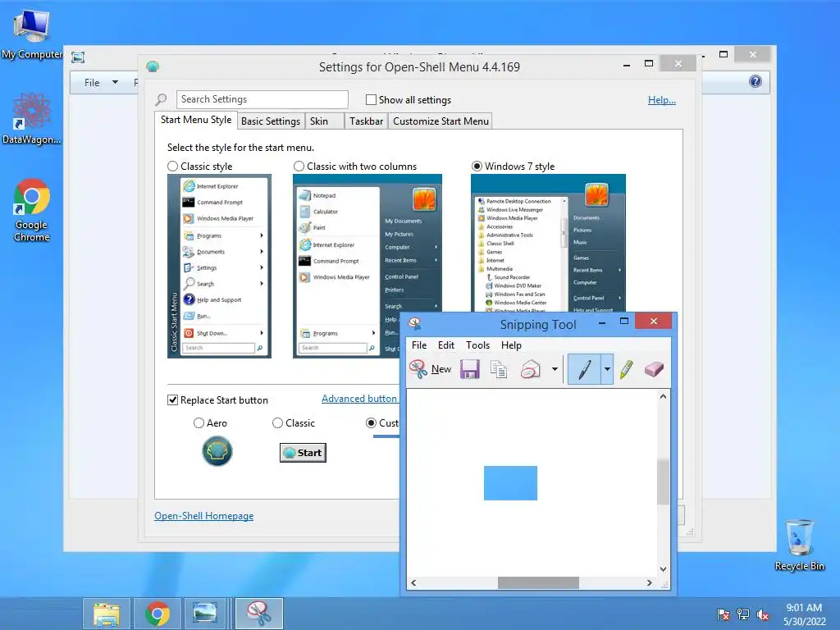Click the Search Settings input field

pos(262,99)
